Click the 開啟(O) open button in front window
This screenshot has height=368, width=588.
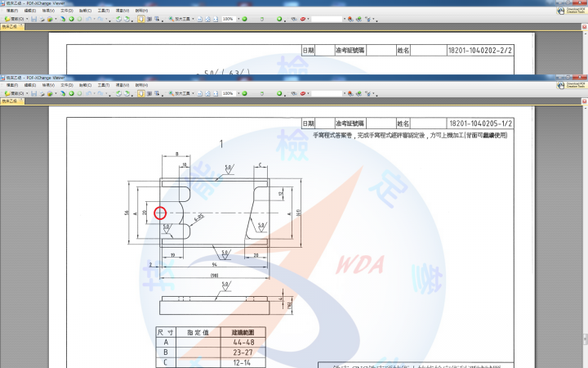(x=15, y=93)
